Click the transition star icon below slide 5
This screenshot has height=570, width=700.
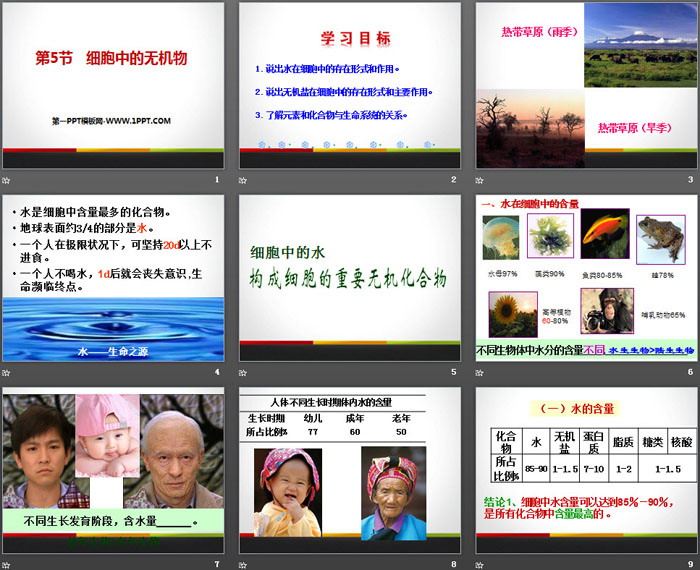(243, 372)
